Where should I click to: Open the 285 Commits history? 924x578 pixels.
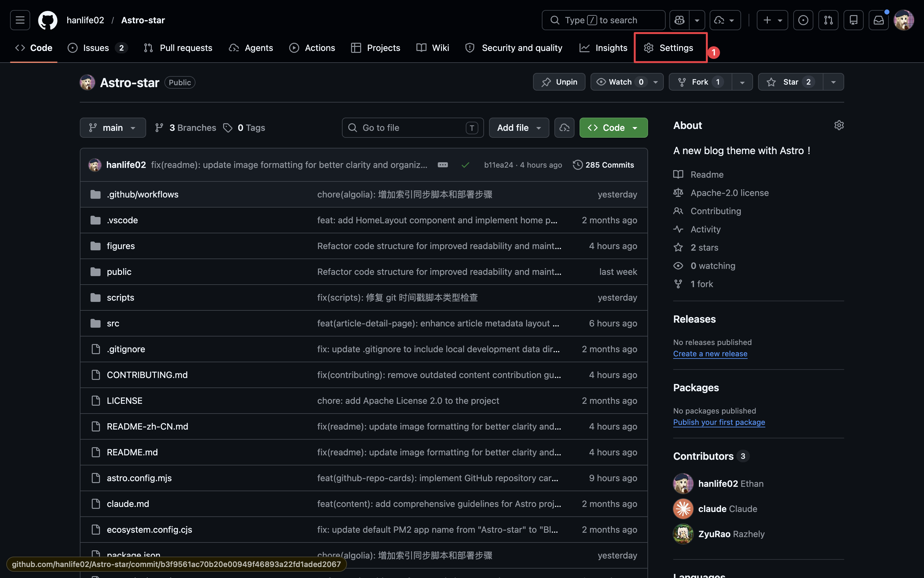click(x=603, y=165)
